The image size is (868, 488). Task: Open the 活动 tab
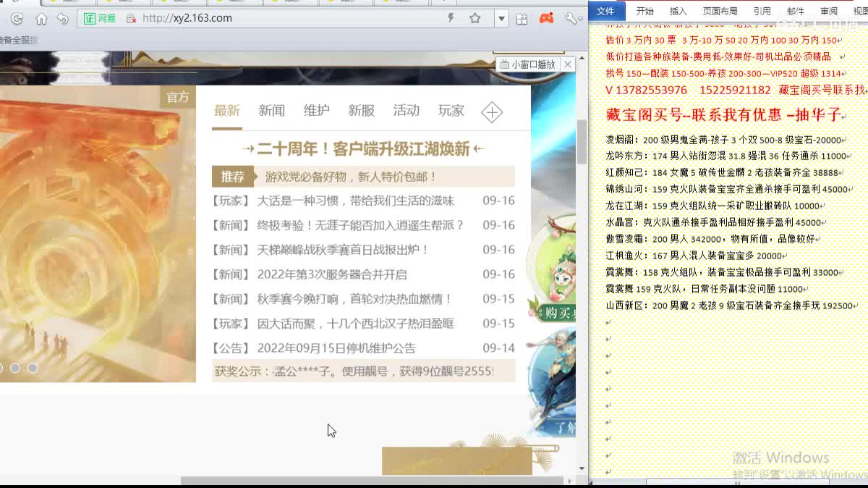click(x=406, y=110)
